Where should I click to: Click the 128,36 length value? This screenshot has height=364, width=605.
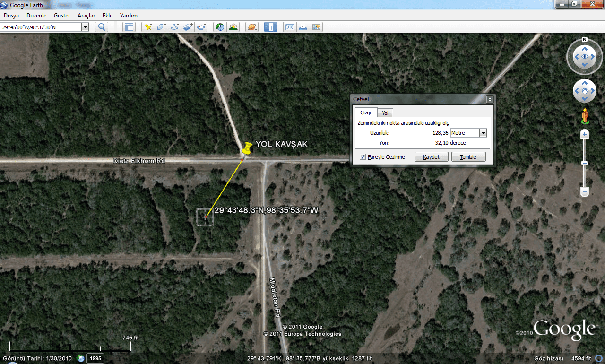[440, 133]
